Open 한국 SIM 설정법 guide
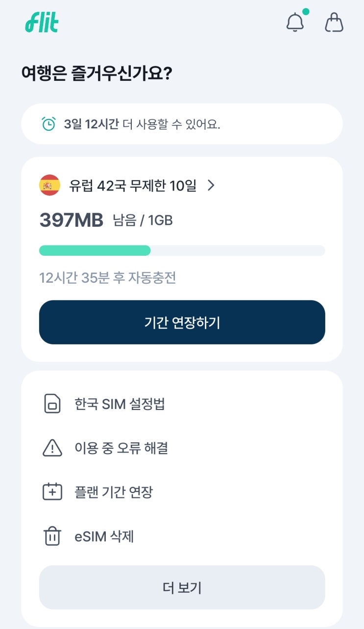Screen dimensions: 364x629 coord(120,404)
